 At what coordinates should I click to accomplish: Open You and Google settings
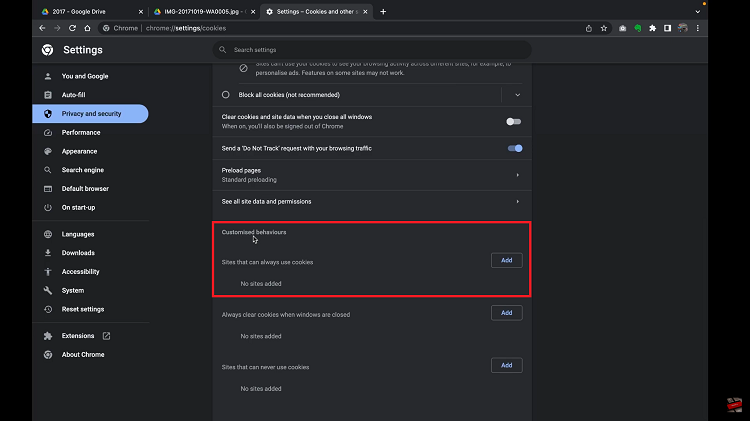(90, 76)
